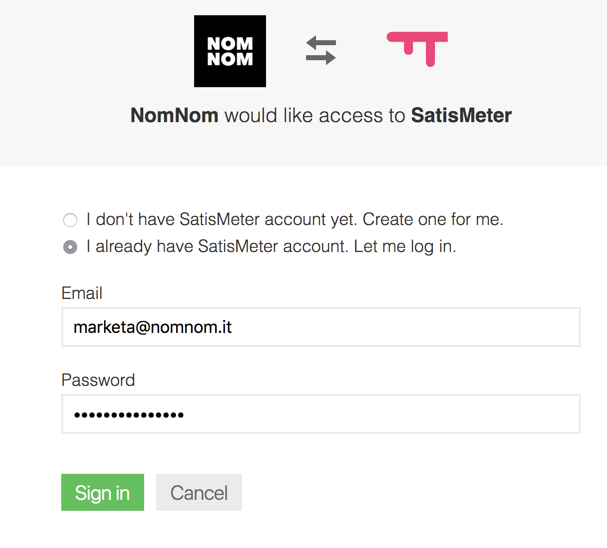Image resolution: width=607 pixels, height=548 pixels.
Task: Click the Email field label
Action: pyautogui.click(x=82, y=293)
